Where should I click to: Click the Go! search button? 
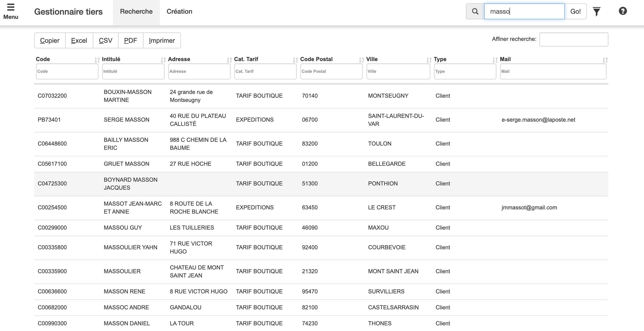point(575,11)
